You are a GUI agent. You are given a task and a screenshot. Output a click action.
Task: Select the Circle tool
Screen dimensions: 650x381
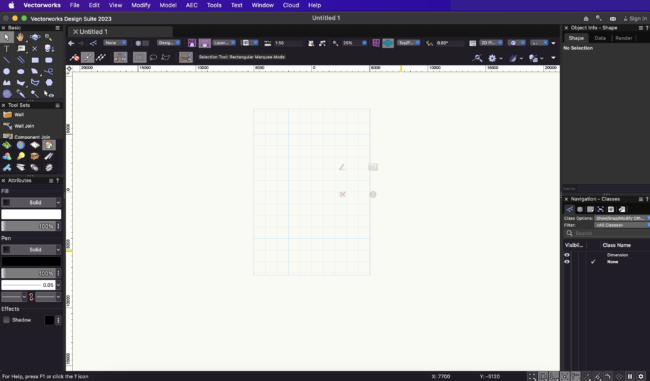(7, 71)
